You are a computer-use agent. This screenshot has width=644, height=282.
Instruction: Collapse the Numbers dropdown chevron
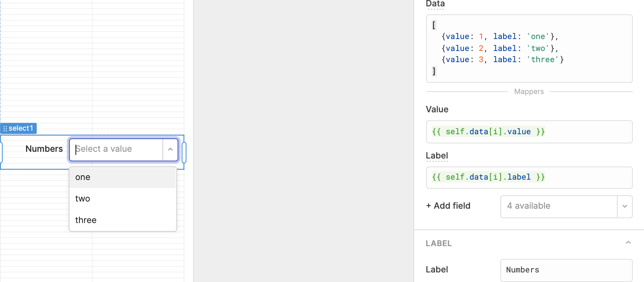point(170,149)
